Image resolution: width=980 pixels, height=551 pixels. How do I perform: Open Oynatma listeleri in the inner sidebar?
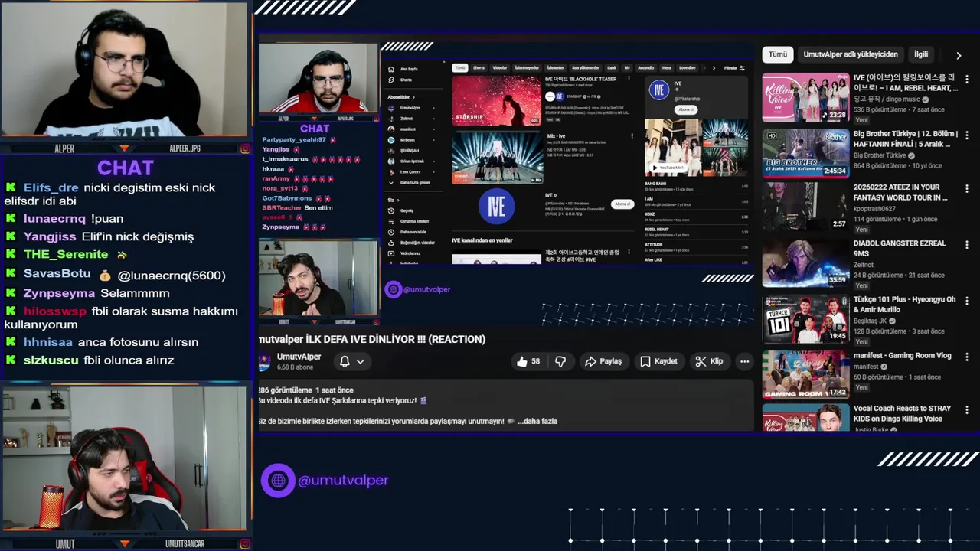pos(409,221)
